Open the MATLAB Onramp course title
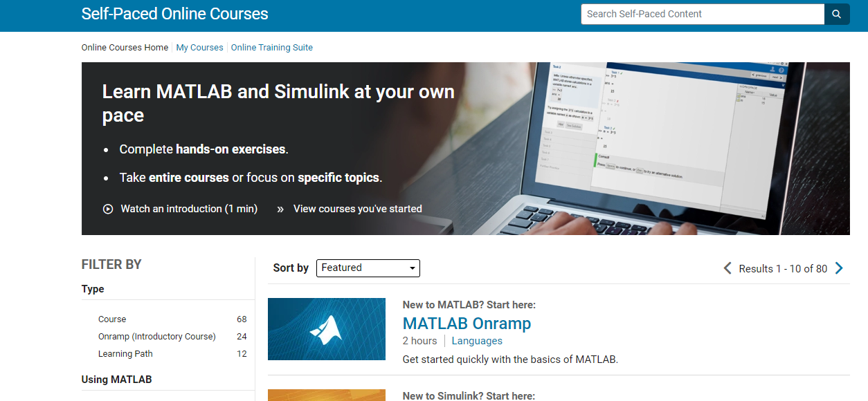This screenshot has width=868, height=401. point(467,324)
